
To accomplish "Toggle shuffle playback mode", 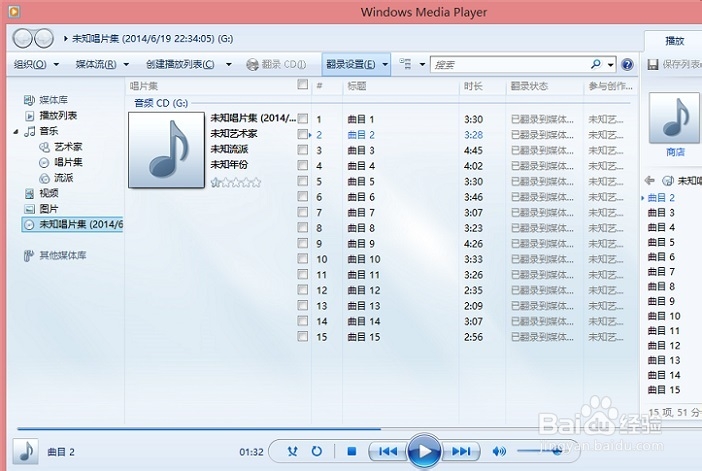I will (x=292, y=451).
